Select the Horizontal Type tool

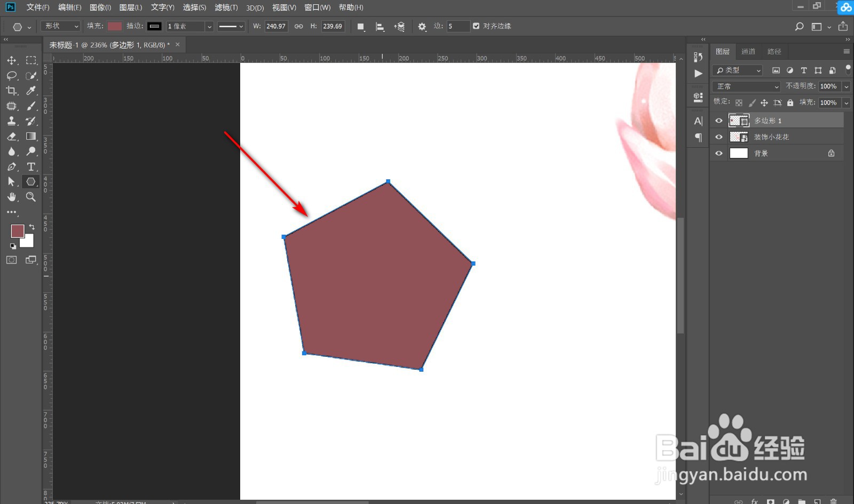coord(31,167)
